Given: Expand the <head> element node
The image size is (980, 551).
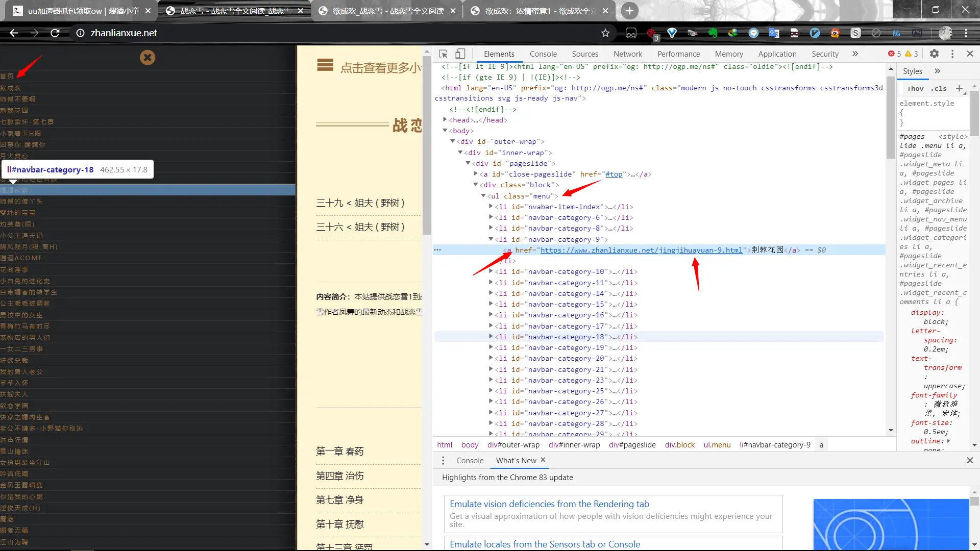Looking at the screenshot, I should tap(445, 120).
